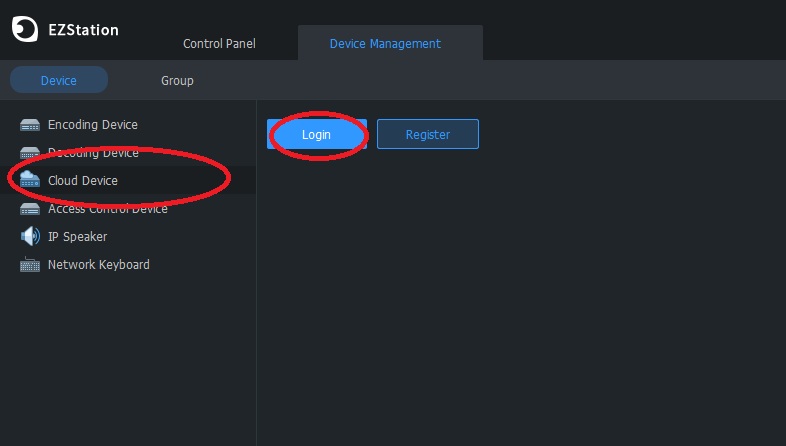Select Encoding Device in the sidebar list

93,125
